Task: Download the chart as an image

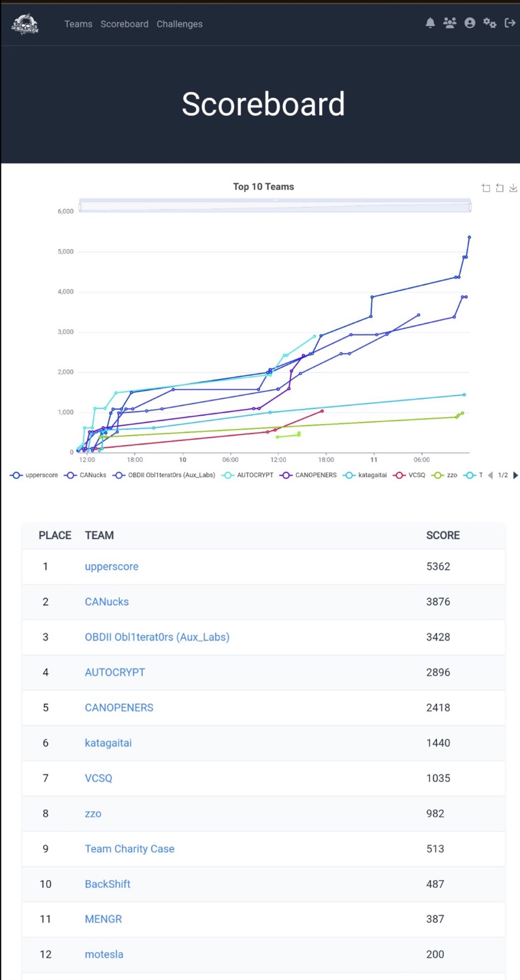Action: tap(514, 189)
